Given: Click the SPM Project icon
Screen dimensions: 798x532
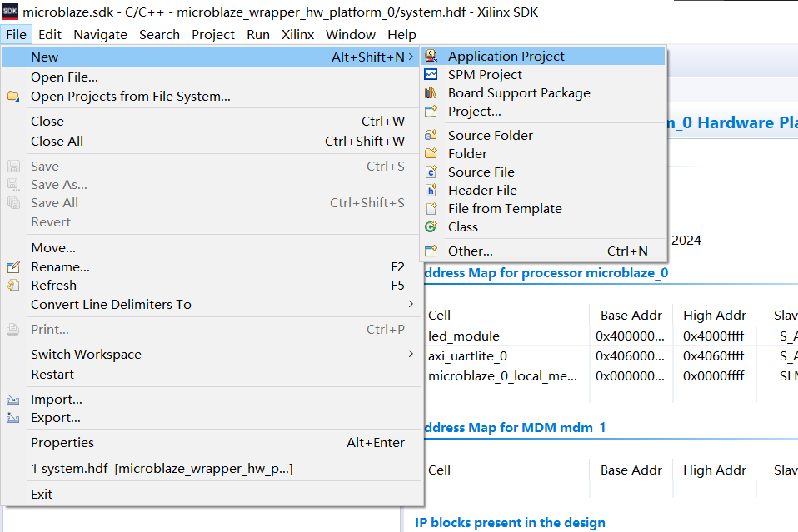Looking at the screenshot, I should click(x=431, y=75).
